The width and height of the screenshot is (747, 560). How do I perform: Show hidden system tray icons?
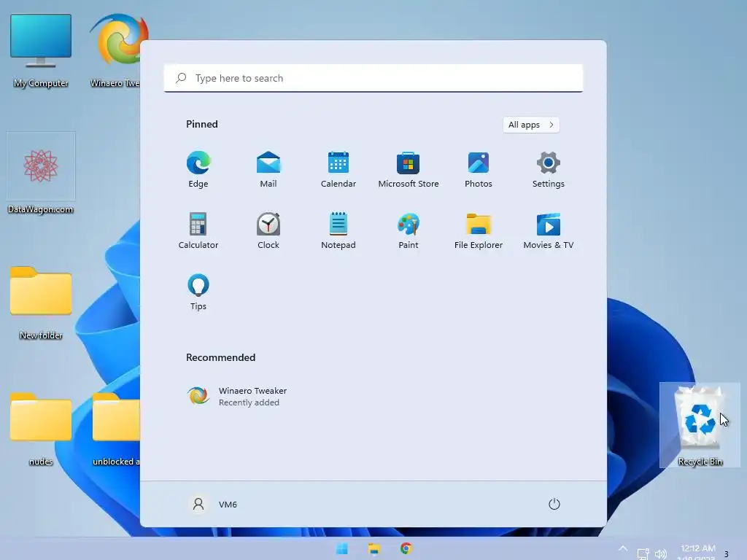[623, 549]
